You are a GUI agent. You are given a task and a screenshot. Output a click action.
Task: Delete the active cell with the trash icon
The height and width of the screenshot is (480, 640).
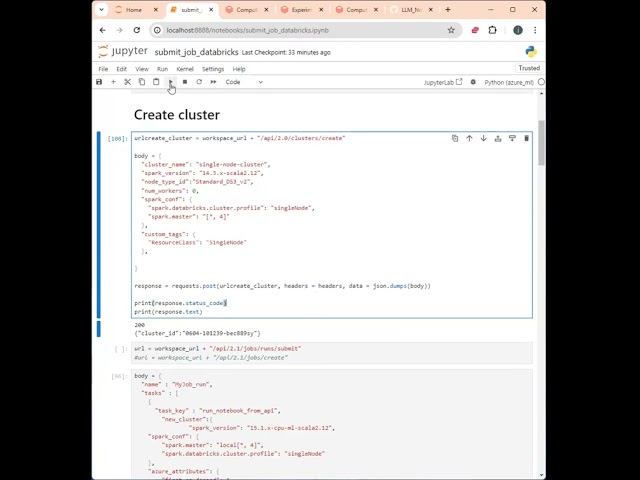tap(527, 138)
